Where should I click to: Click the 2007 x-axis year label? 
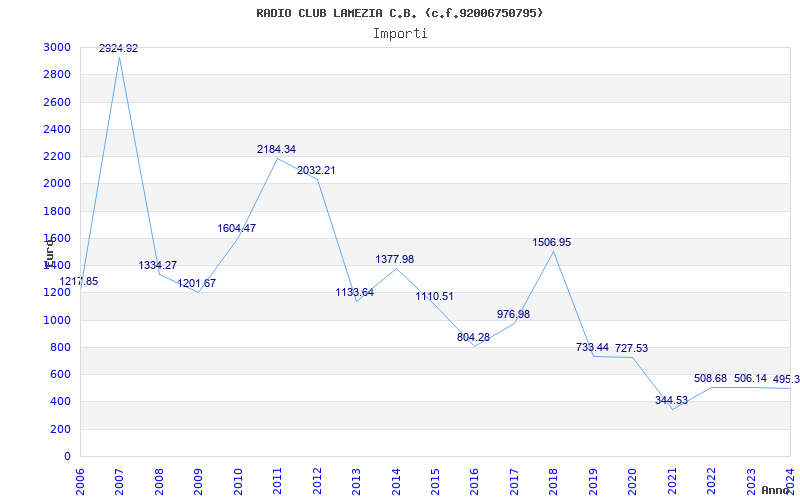coord(119,482)
